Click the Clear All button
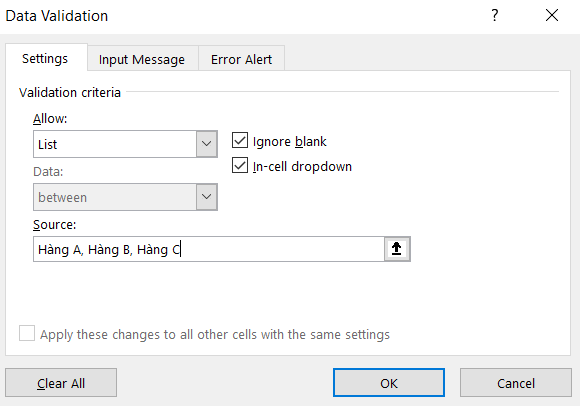Image resolution: width=580 pixels, height=406 pixels. click(61, 383)
